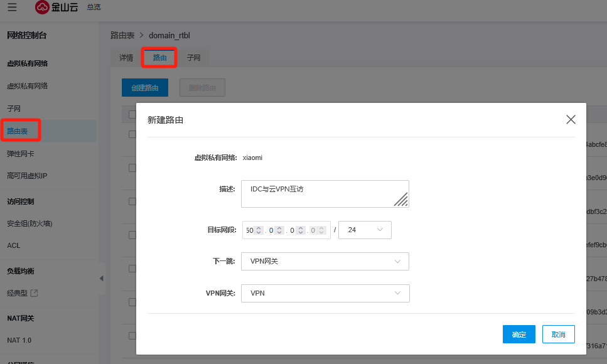Viewport: 607px width, 364px height.
Task: Click the 取消 button
Action: (x=558, y=335)
